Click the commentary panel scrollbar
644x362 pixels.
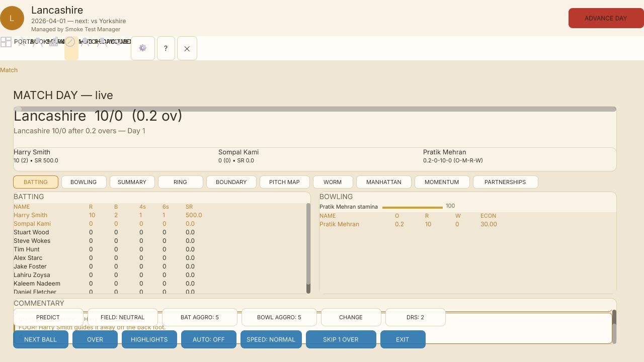pyautogui.click(x=614, y=327)
